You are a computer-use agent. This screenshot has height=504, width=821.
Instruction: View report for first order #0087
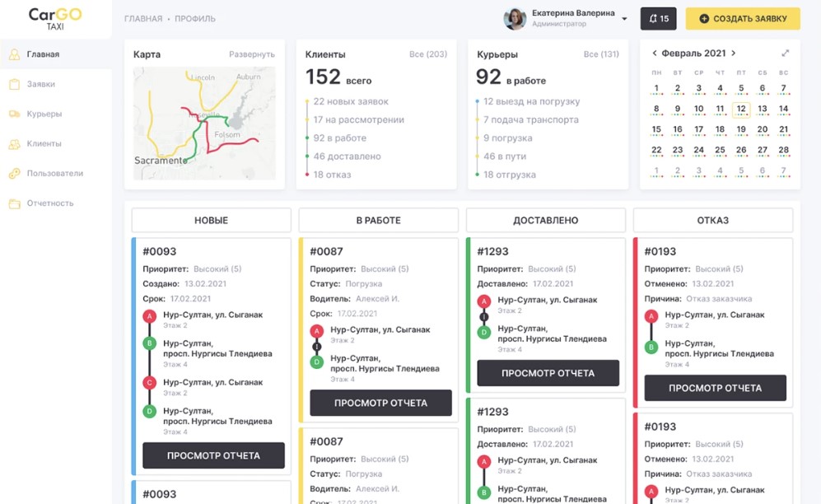(380, 403)
